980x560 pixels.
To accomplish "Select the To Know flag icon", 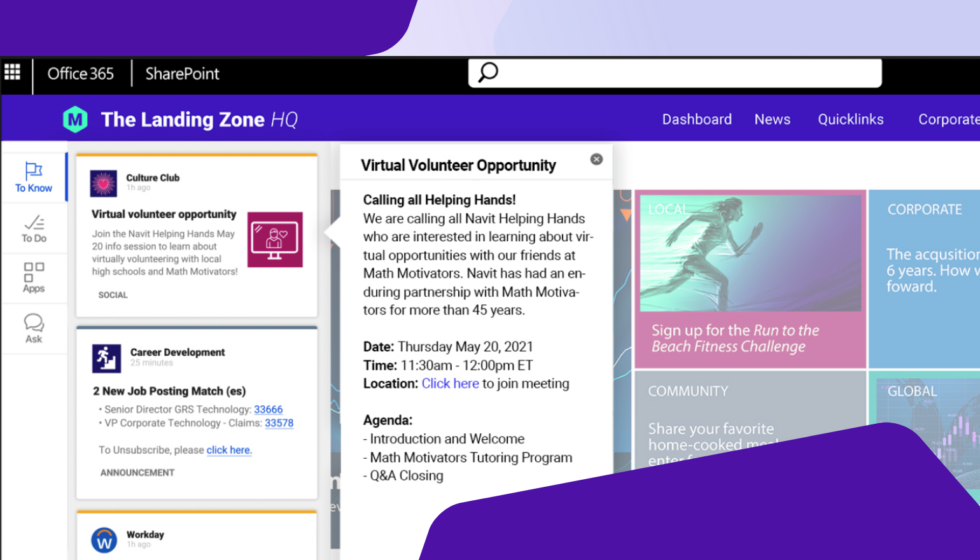I will (x=34, y=171).
